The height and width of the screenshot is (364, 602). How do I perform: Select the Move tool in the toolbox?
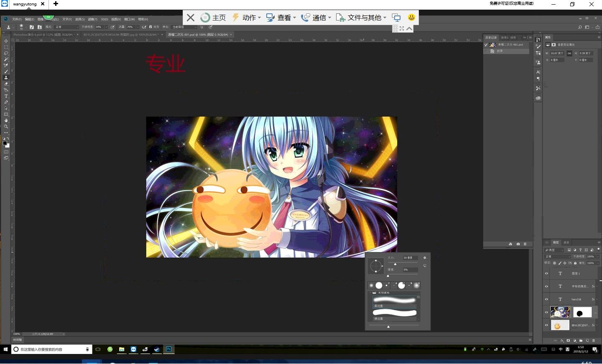click(6, 41)
